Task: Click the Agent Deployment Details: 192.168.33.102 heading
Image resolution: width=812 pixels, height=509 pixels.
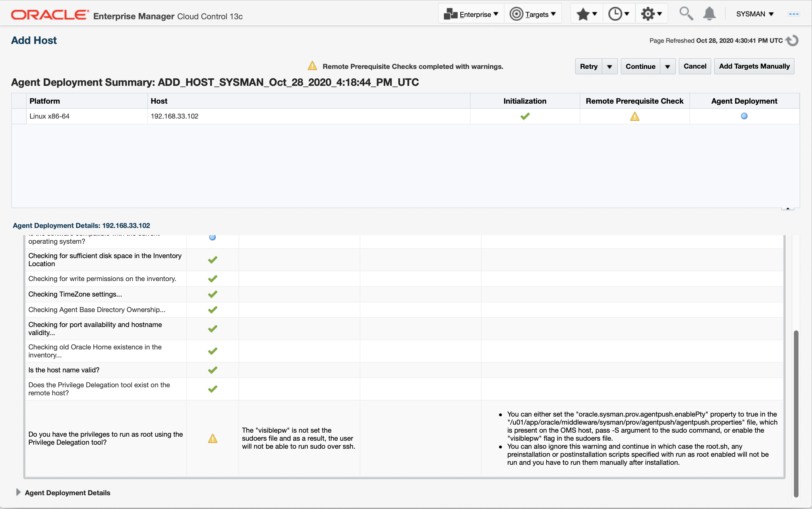Action: click(82, 226)
